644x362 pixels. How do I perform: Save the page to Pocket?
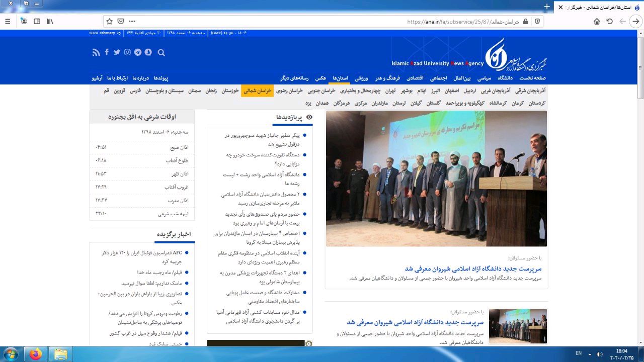pos(121,21)
